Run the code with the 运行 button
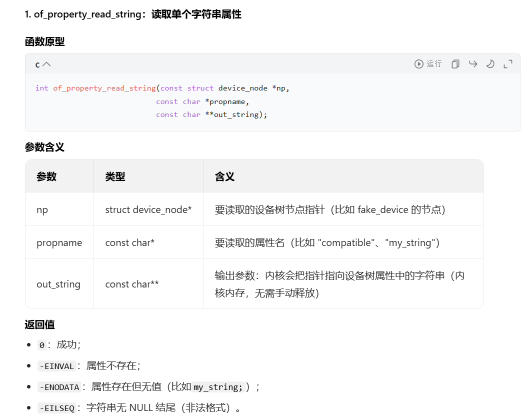The width and height of the screenshot is (530, 420). coord(428,64)
